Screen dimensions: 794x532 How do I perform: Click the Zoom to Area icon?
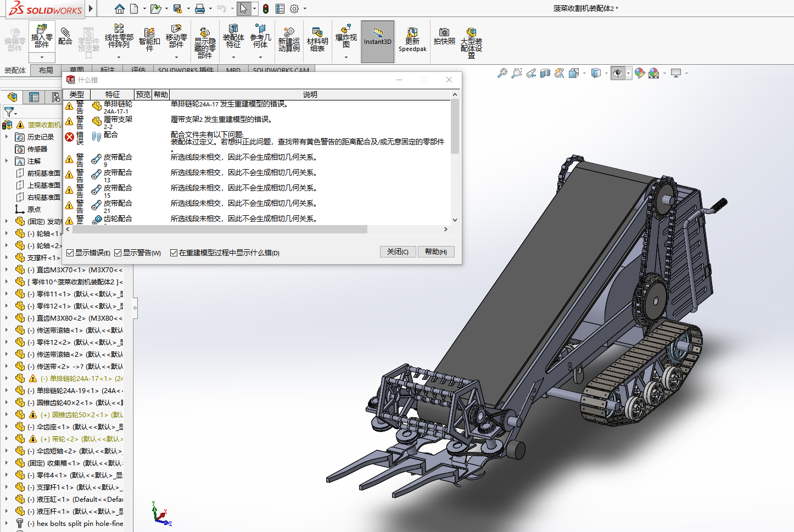click(517, 73)
